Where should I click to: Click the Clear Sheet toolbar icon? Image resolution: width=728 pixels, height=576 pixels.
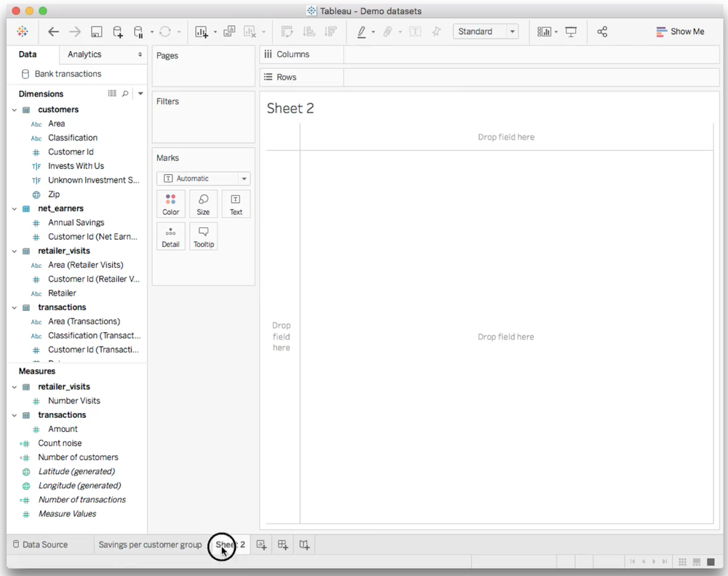(x=250, y=31)
